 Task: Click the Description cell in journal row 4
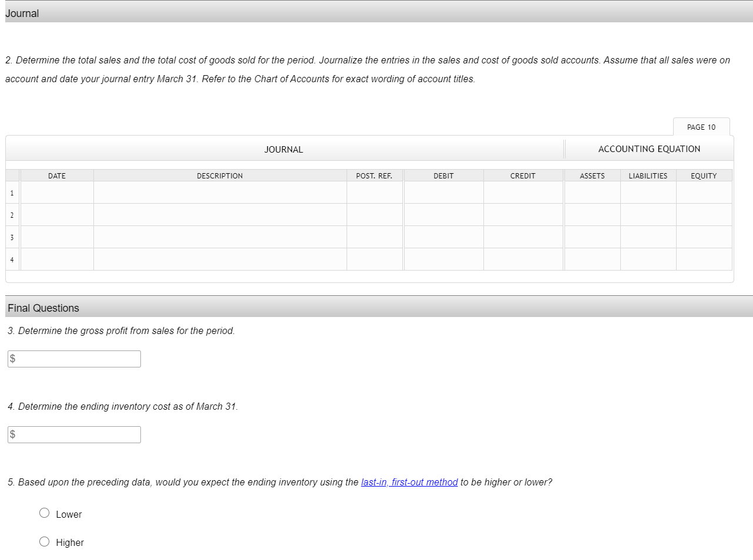coord(220,259)
